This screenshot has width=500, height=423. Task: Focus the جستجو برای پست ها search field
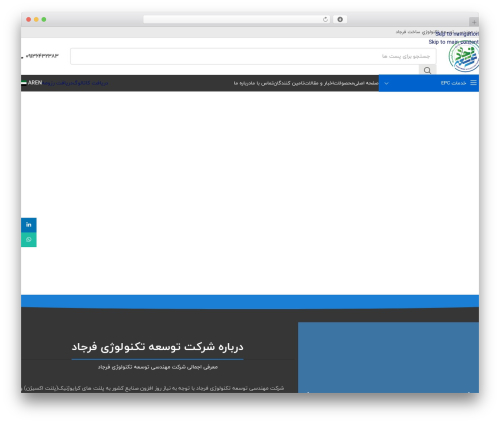(253, 56)
